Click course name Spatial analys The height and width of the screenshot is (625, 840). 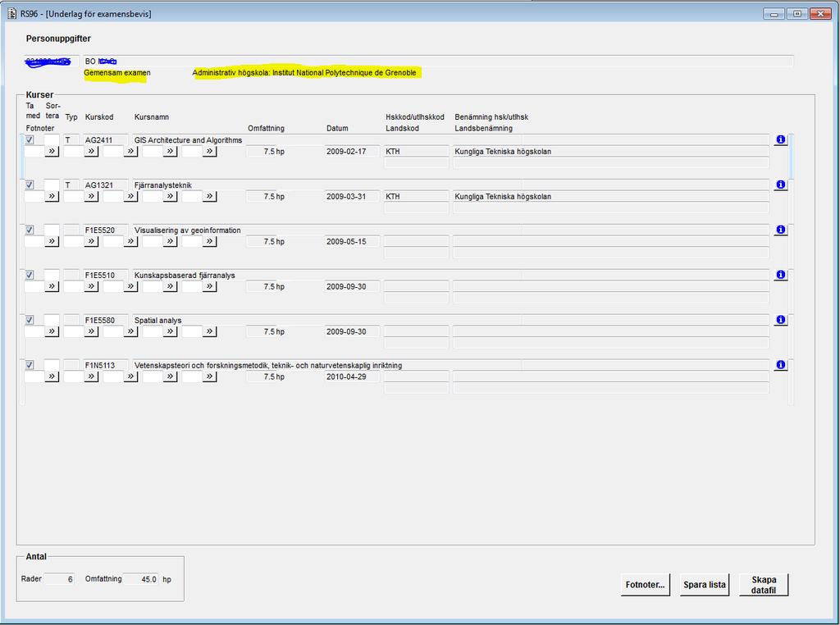click(x=157, y=320)
